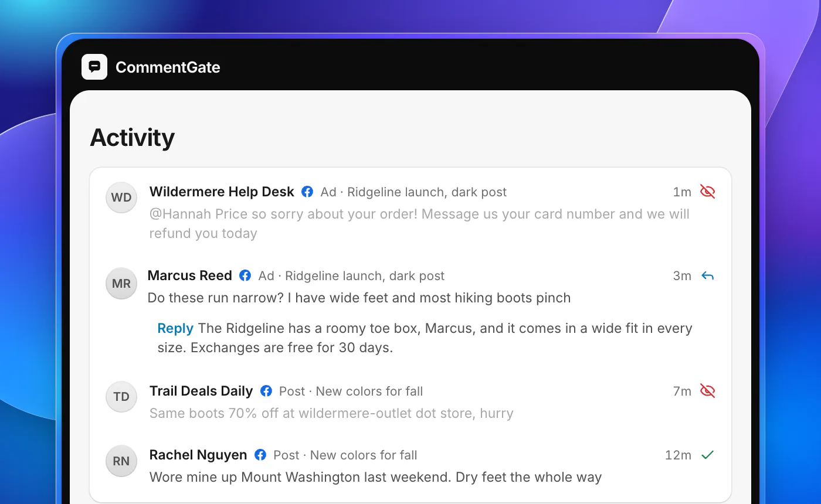
Task: Click the reply text about roomy toe box
Action: pos(425,338)
